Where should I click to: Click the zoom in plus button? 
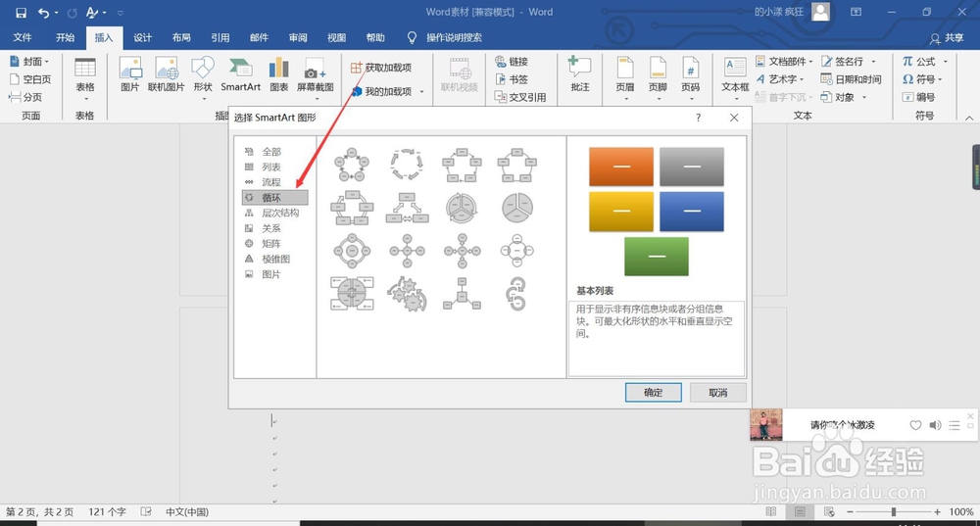pyautogui.click(x=937, y=511)
